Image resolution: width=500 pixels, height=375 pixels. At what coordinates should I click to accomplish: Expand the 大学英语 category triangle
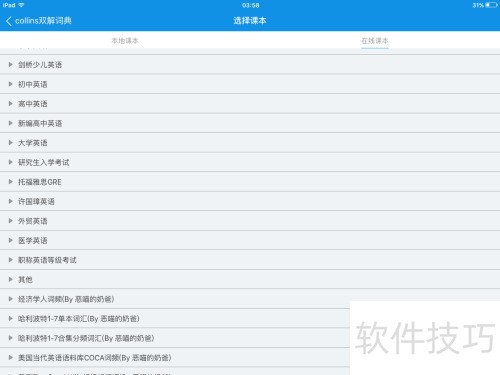pos(11,143)
